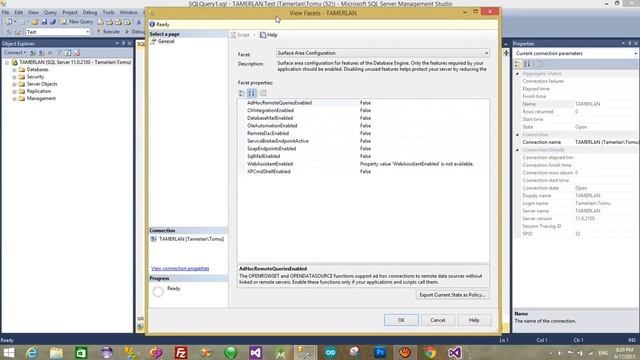The image size is (640, 360).
Task: Open File Explorer from the taskbar
Action: tap(56, 353)
